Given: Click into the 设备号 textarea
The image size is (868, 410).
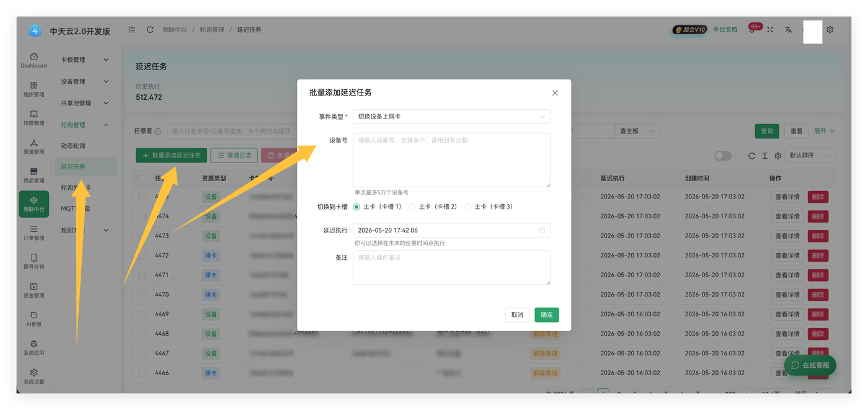Looking at the screenshot, I should (x=451, y=160).
